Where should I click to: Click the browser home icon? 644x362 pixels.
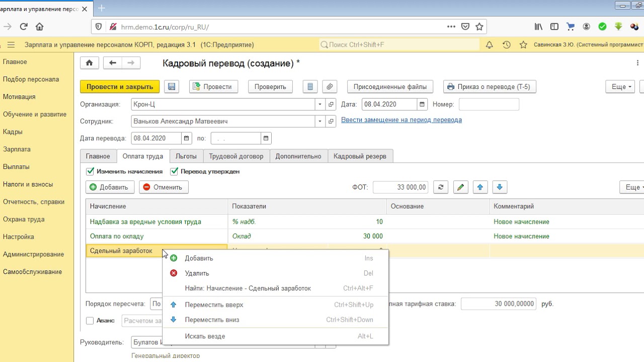click(x=40, y=27)
